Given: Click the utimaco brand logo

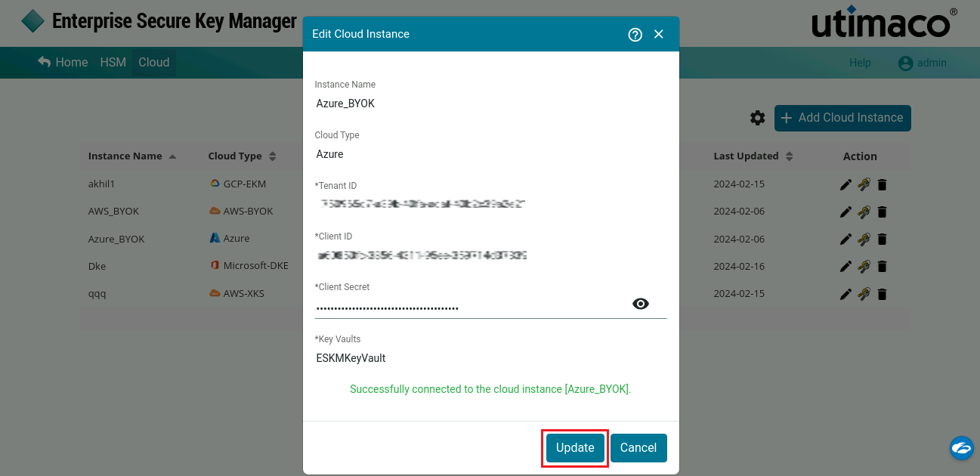Looking at the screenshot, I should coord(885,23).
